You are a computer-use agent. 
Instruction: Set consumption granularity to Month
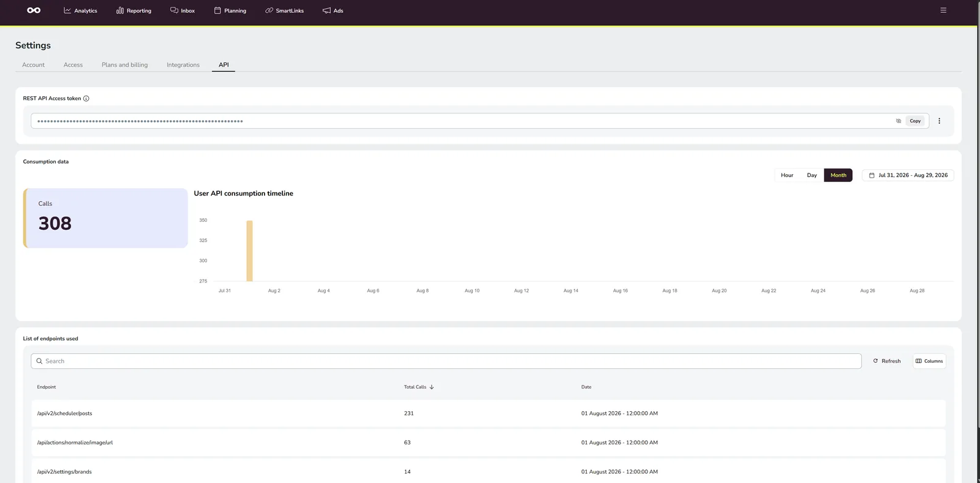838,175
